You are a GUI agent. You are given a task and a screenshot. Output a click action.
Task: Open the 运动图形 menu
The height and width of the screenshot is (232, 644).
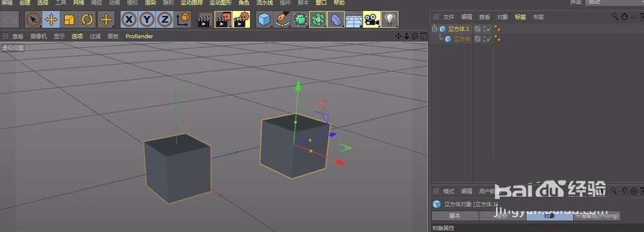tap(220, 3)
